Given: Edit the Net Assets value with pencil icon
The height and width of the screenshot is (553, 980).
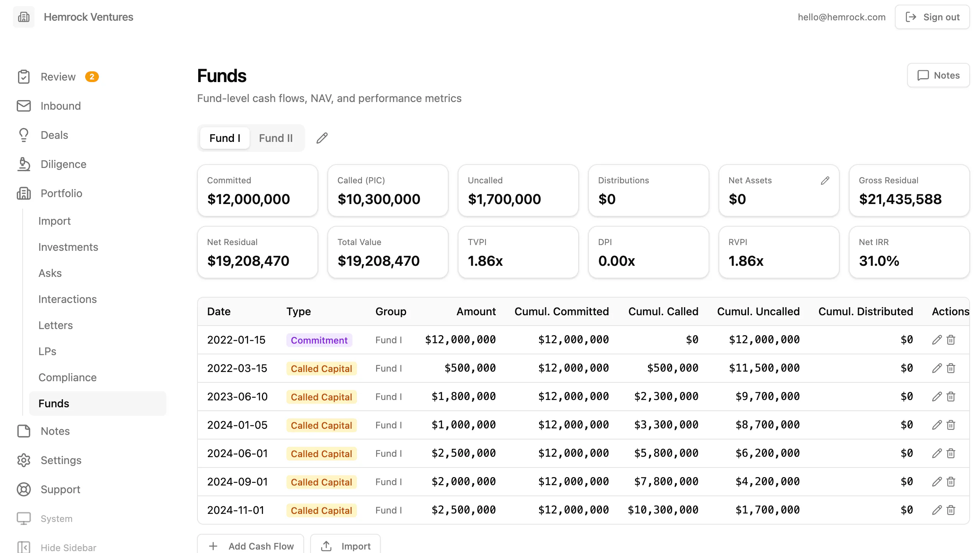Looking at the screenshot, I should pyautogui.click(x=825, y=180).
